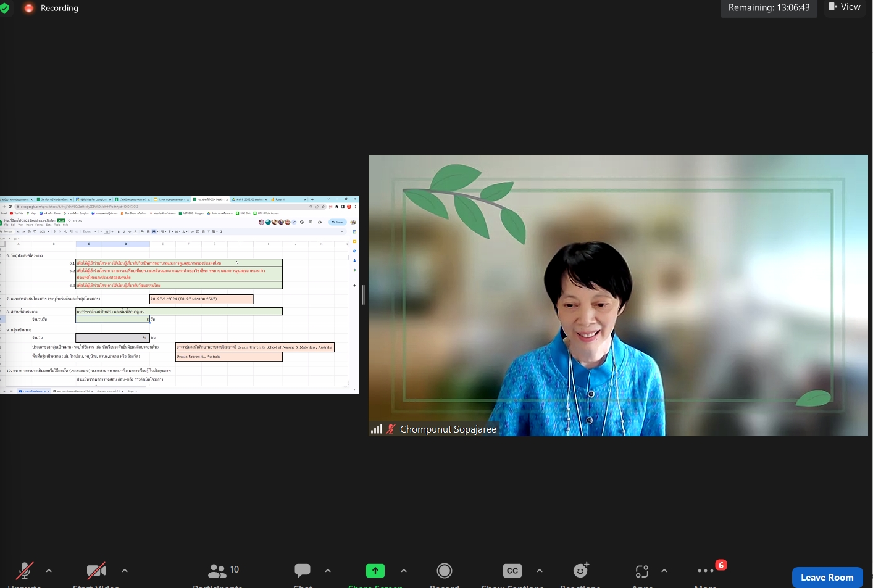Open the Participants panel icon
This screenshot has width=873, height=588.
pos(217,571)
